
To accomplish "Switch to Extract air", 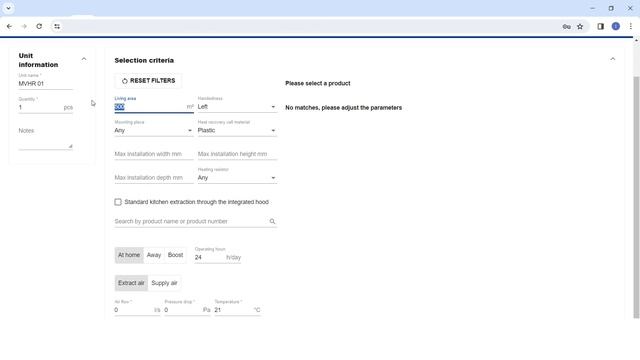I will (x=131, y=283).
